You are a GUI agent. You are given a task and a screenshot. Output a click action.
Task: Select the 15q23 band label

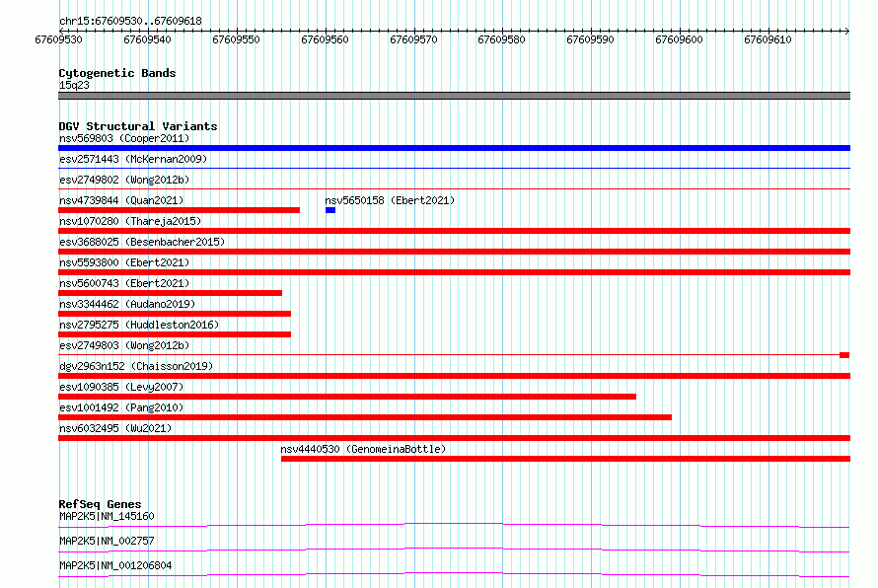pyautogui.click(x=74, y=85)
